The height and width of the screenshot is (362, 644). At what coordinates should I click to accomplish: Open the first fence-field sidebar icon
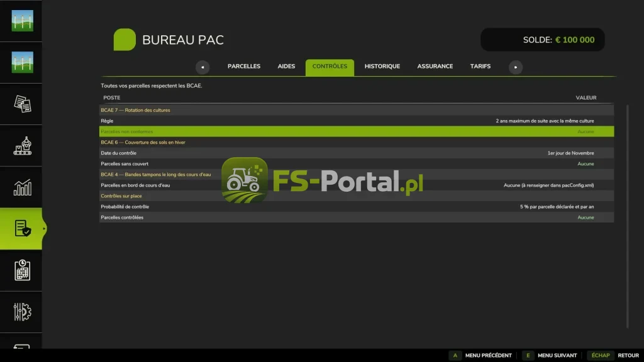point(22,21)
